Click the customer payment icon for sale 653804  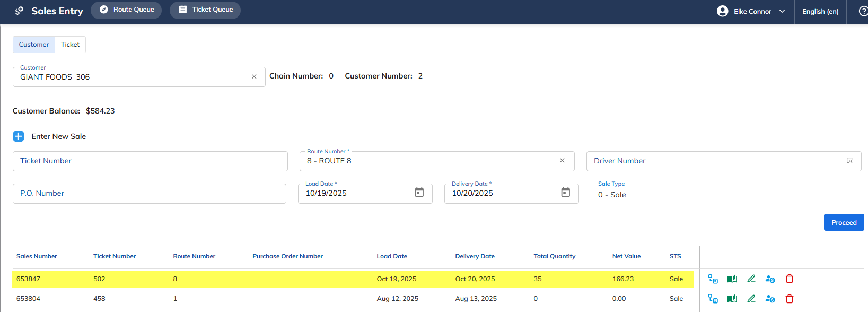[770, 299]
